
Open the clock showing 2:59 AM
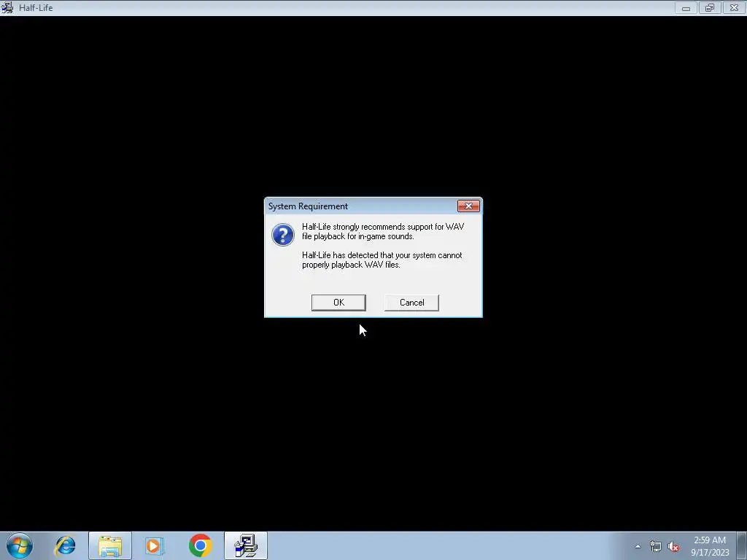click(710, 545)
